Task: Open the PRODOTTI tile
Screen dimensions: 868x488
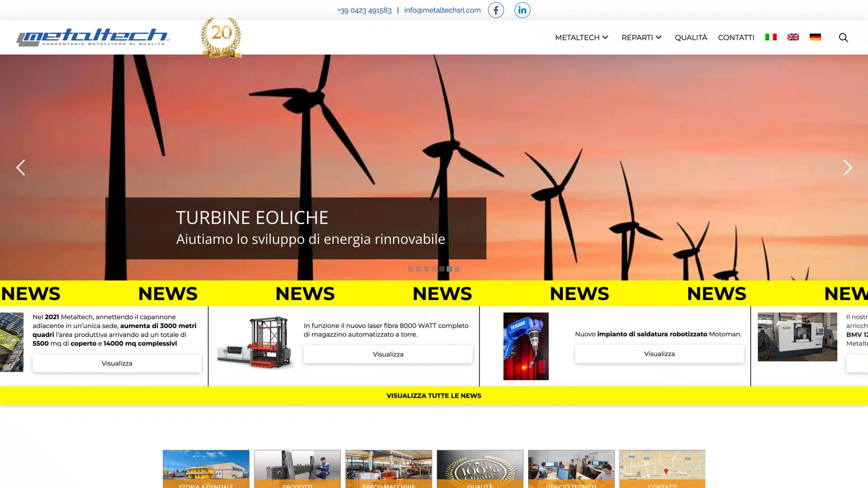Action: click(297, 469)
